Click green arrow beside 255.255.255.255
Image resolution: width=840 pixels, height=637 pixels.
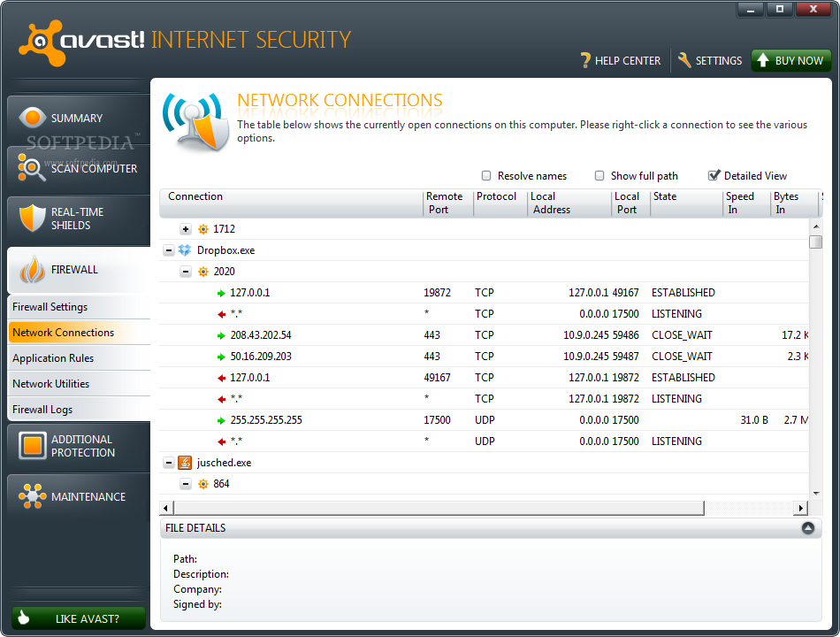[221, 421]
